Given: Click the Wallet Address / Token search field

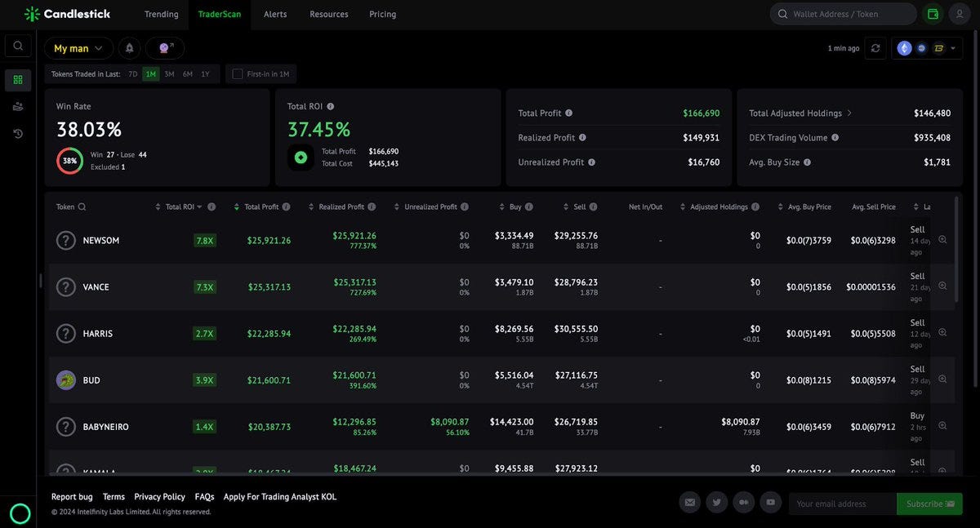Looking at the screenshot, I should [844, 14].
